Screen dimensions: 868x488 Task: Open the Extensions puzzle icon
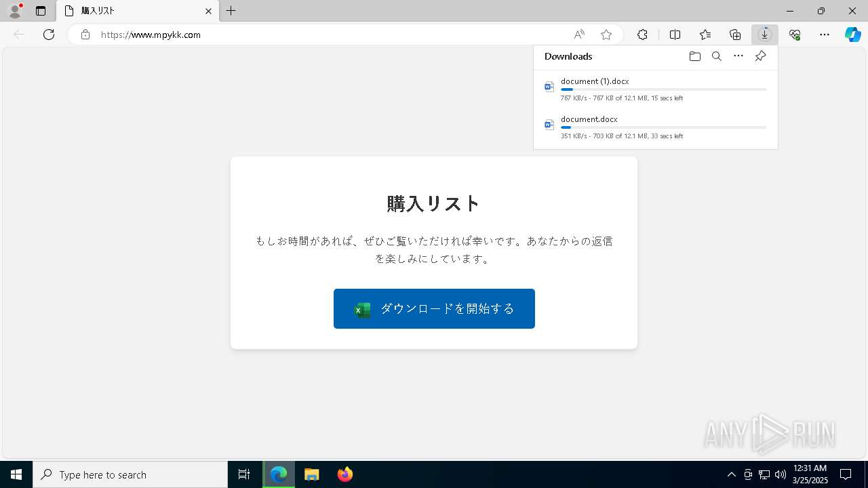click(x=642, y=35)
